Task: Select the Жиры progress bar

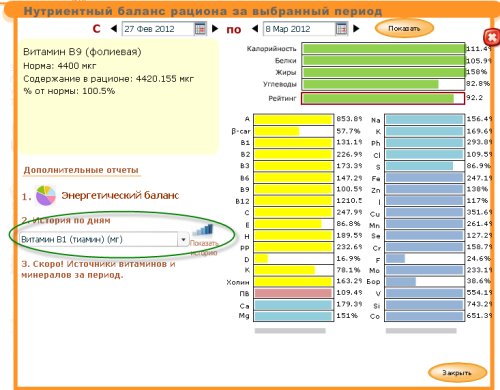Action: point(383,72)
